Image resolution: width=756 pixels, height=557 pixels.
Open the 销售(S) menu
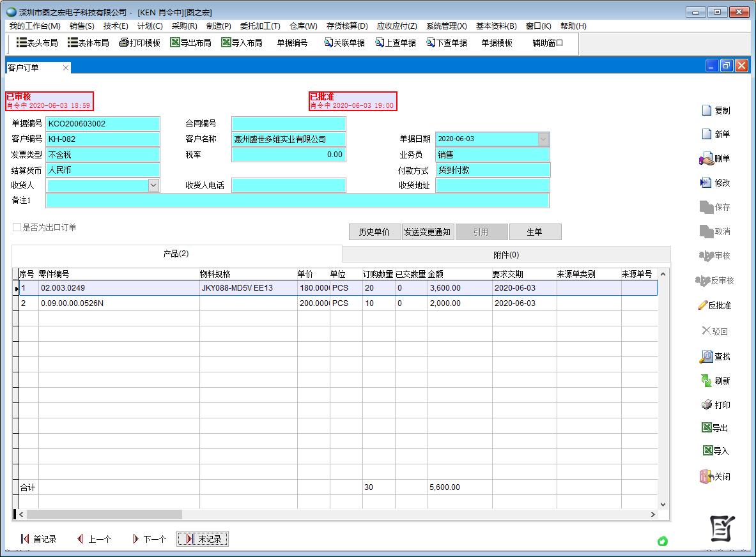(82, 26)
